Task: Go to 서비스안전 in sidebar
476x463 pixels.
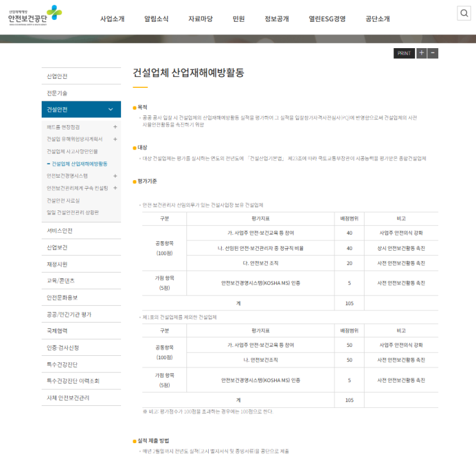Action: point(81,231)
